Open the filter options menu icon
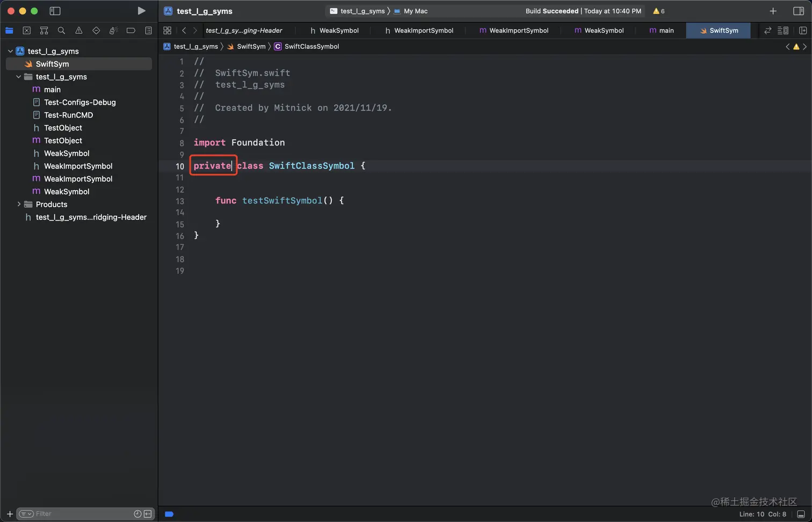812x522 pixels. (x=26, y=514)
